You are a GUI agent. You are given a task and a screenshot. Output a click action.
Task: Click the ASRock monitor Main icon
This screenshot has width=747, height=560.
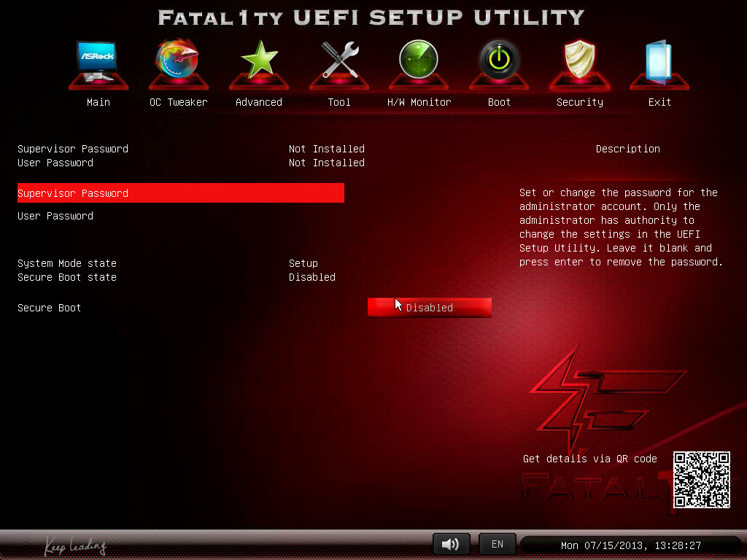tap(98, 64)
